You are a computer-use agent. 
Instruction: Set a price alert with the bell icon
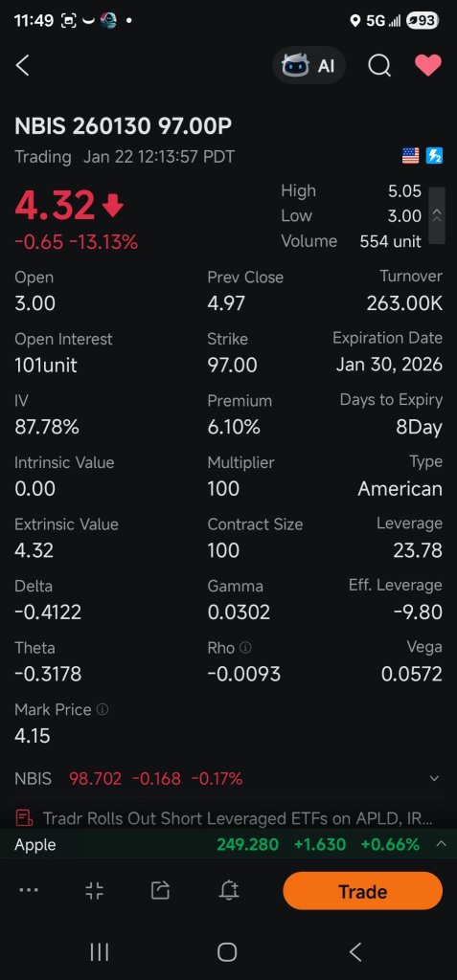click(229, 891)
